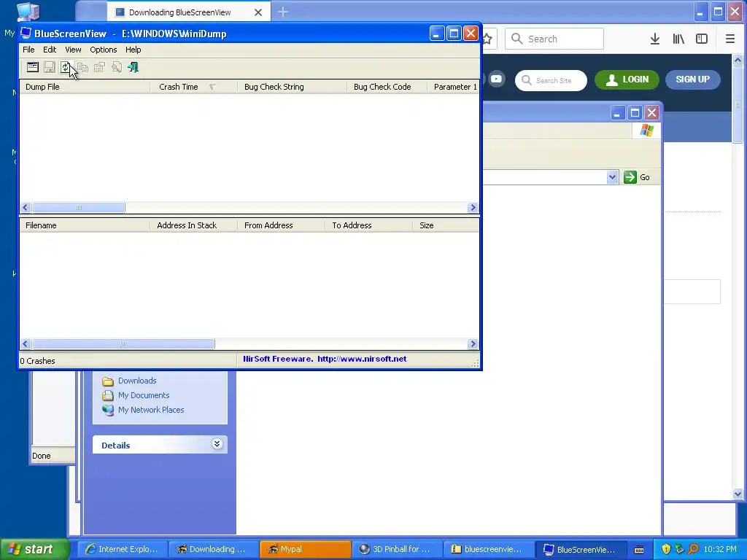Switch to Mypal taskbar item
Image resolution: width=747 pixels, height=560 pixels.
pyautogui.click(x=306, y=549)
